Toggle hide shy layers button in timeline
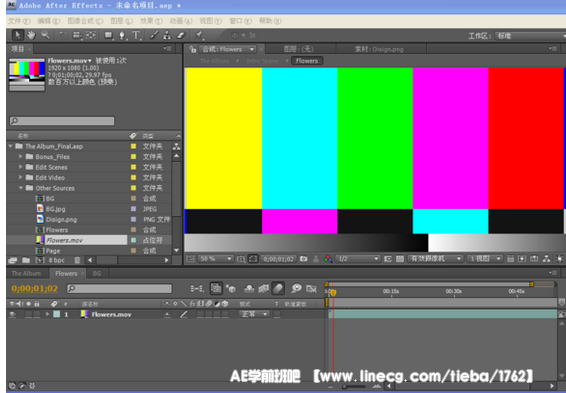Viewport: 566px width, 393px height. [249, 288]
